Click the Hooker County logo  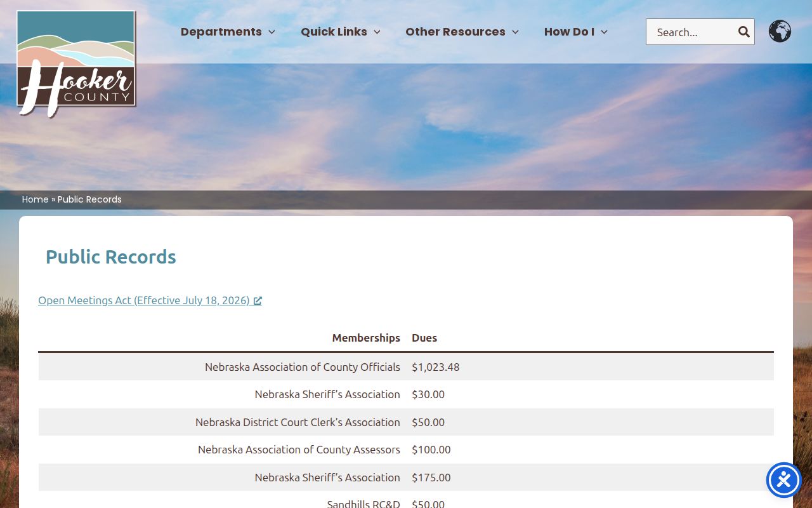76,63
